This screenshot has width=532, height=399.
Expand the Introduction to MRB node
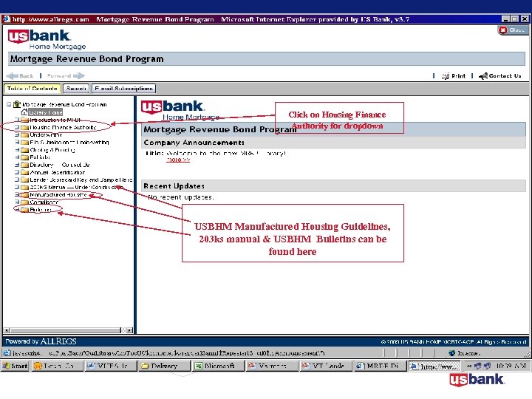click(17, 120)
